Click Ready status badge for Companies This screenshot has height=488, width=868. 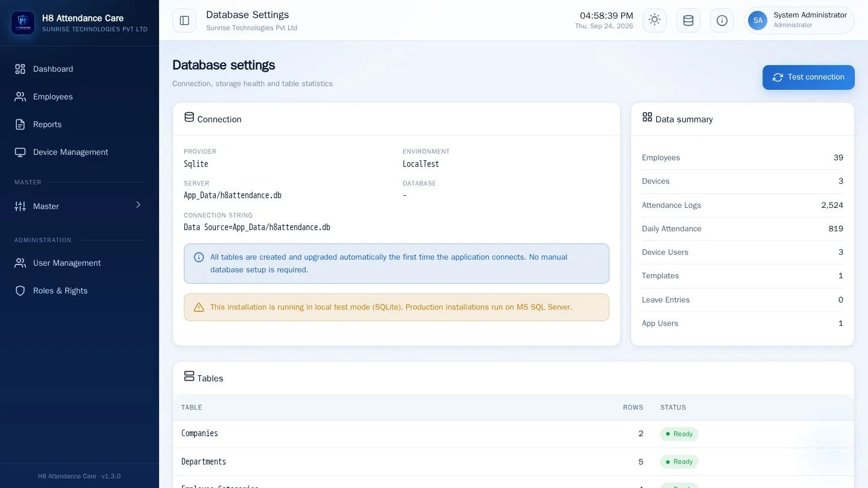(679, 434)
